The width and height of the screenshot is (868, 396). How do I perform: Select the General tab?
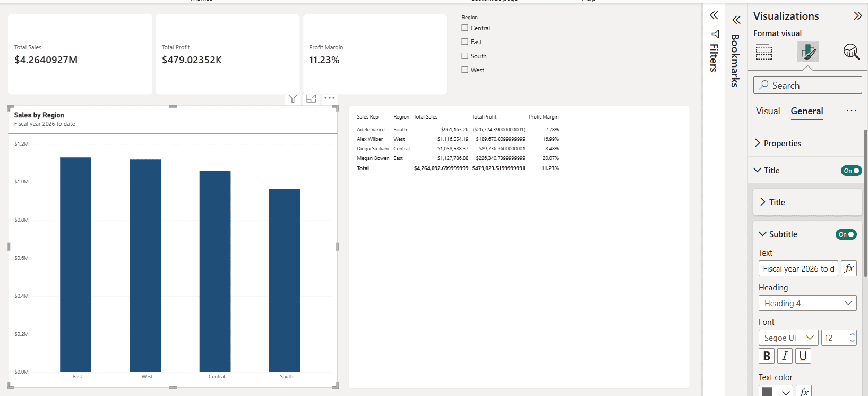(x=807, y=111)
